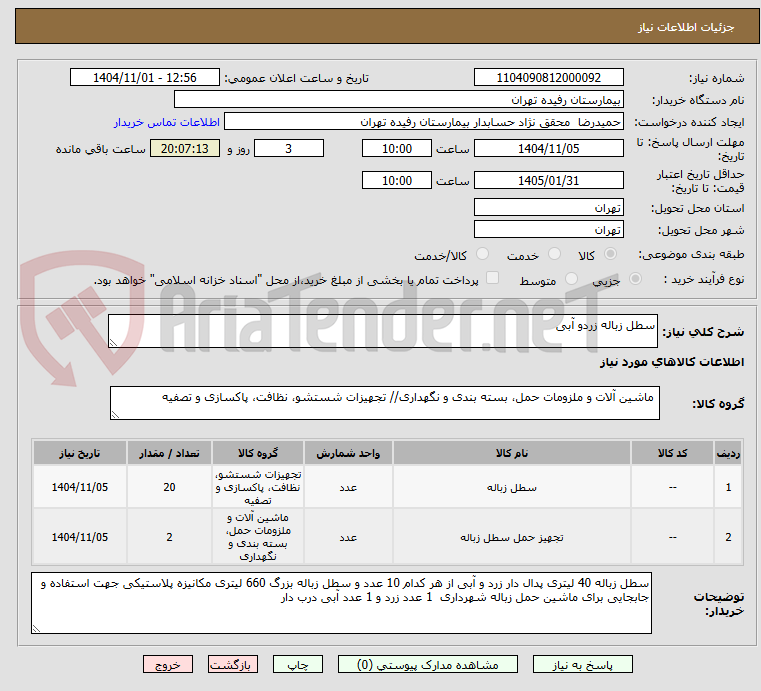Viewport: 761px width, 691px height.
Task: Select the خدمت radio button
Action: (x=554, y=254)
